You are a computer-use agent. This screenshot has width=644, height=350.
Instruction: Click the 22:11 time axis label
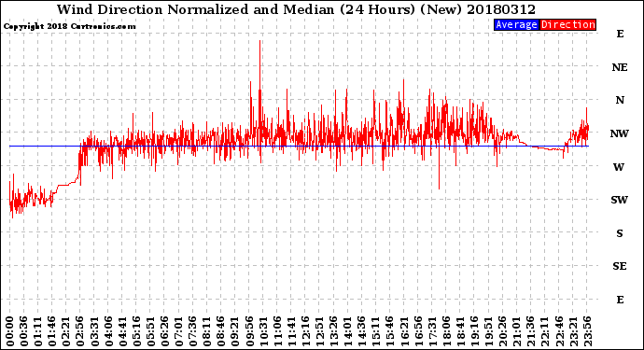click(545, 331)
